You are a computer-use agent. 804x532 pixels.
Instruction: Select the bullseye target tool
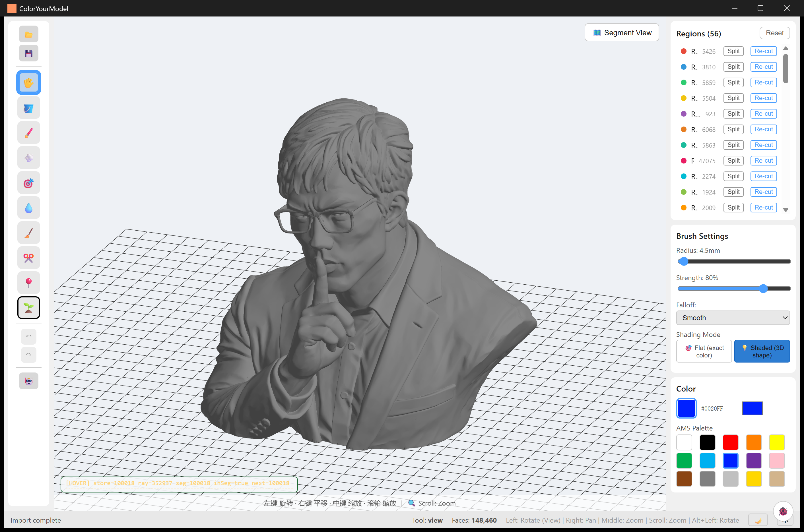(x=28, y=183)
